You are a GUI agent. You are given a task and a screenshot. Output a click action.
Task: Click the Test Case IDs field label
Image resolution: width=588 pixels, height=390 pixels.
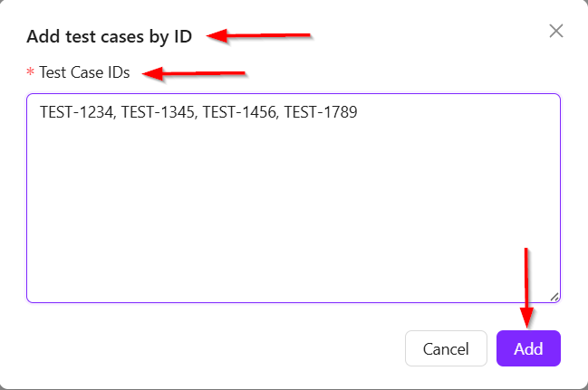[84, 72]
